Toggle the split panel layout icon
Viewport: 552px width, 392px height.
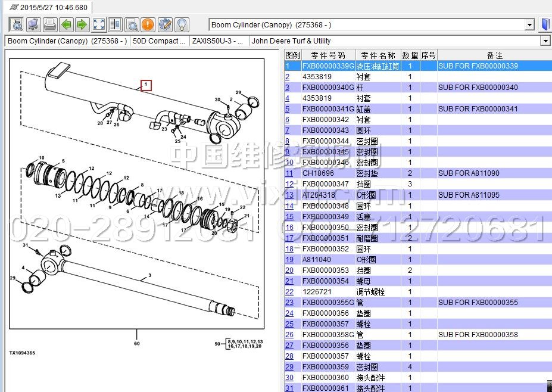pos(115,24)
